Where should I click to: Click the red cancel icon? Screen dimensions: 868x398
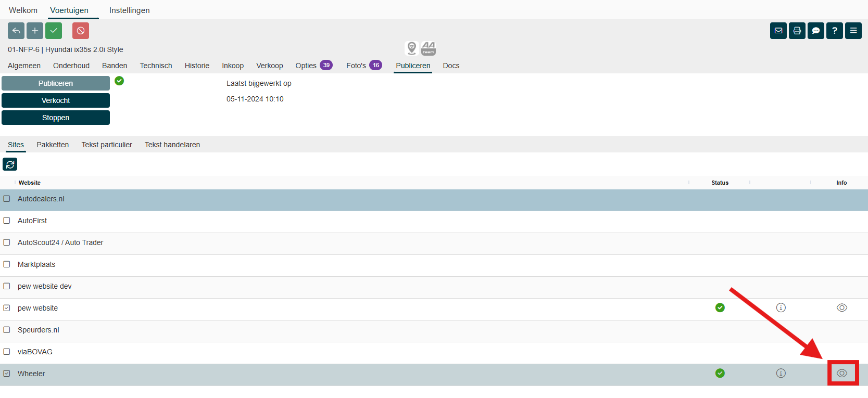[81, 31]
